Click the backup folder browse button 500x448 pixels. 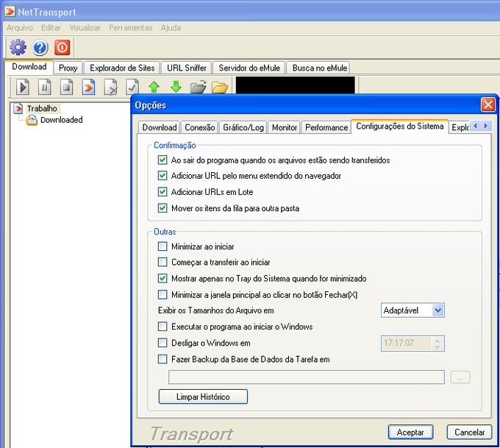460,377
